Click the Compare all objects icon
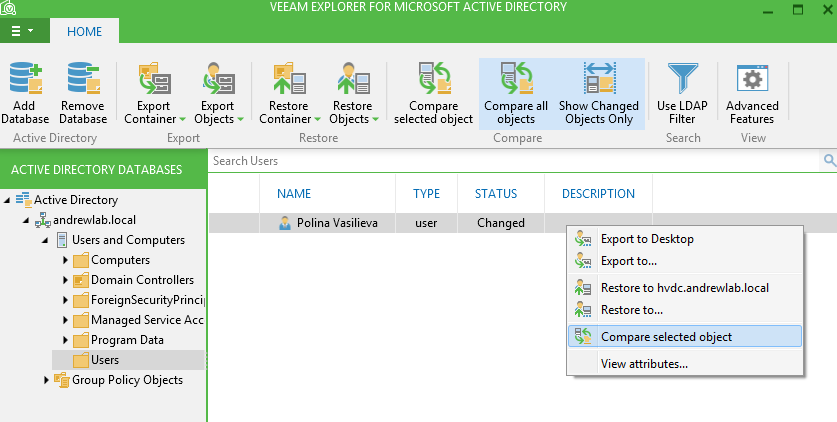Viewport: 837px width, 422px height. [x=516, y=78]
